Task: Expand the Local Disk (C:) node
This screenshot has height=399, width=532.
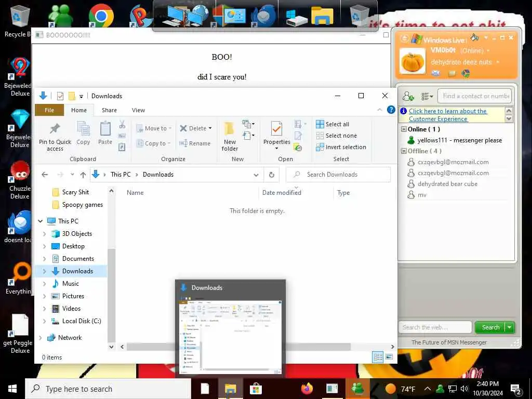Action: [45, 321]
